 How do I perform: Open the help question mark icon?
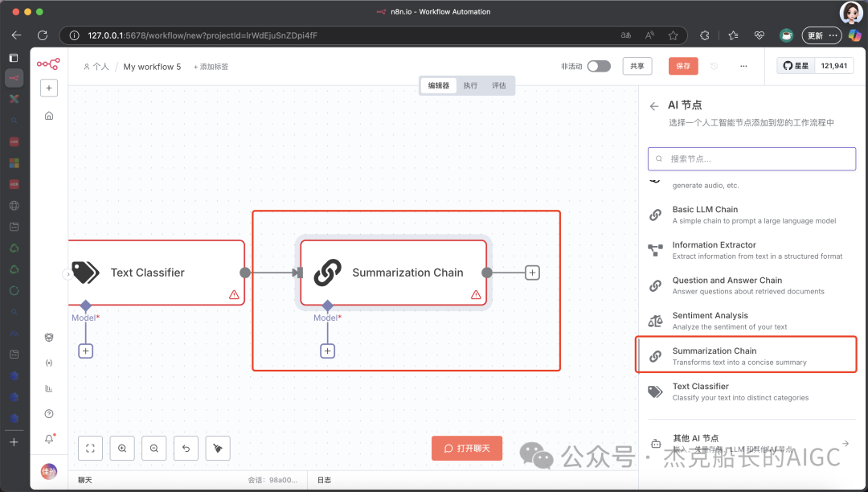coord(49,414)
